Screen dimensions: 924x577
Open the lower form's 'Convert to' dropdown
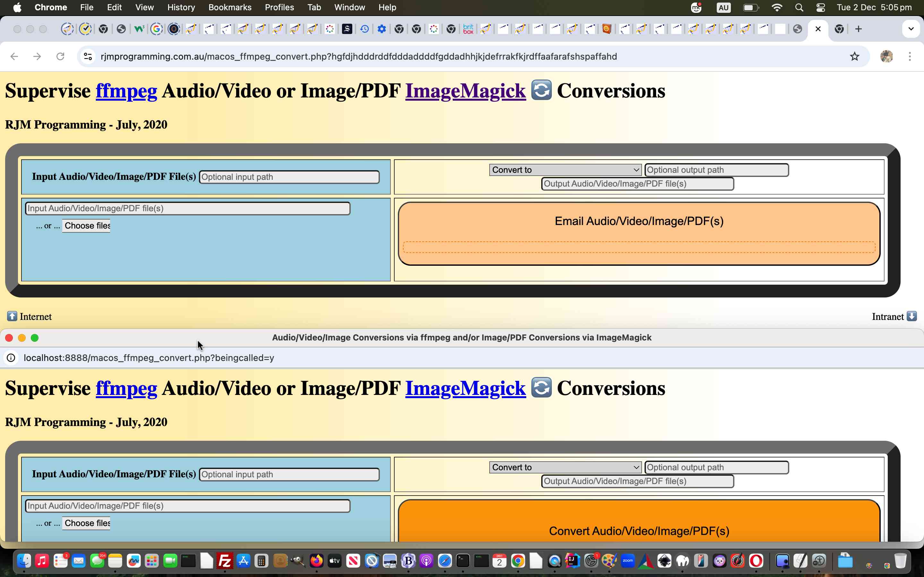564,467
